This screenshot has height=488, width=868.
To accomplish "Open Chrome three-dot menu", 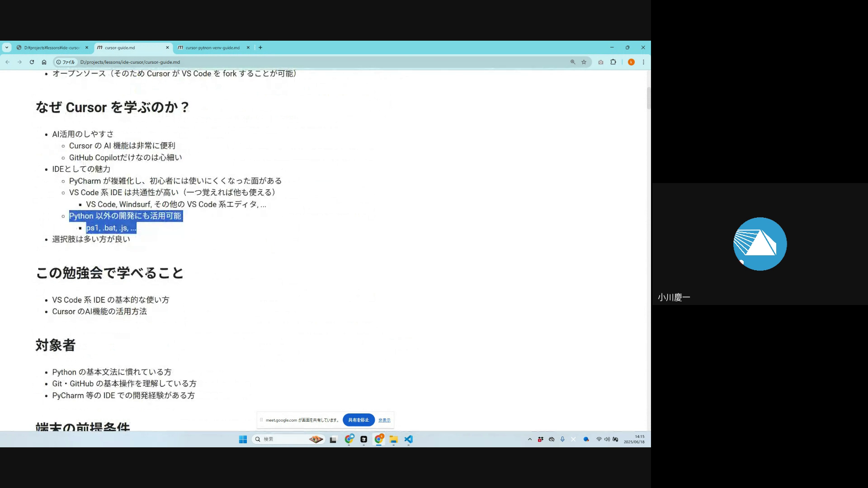I will (643, 62).
